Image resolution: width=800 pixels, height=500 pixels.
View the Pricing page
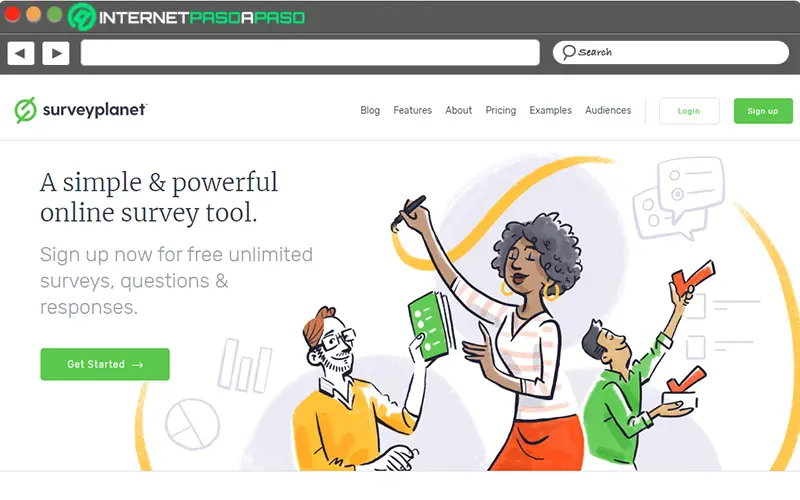tap(501, 110)
